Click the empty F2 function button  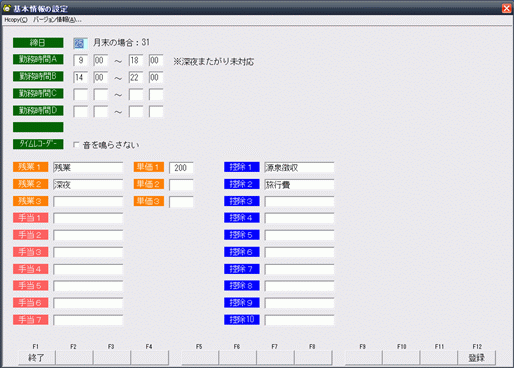pyautogui.click(x=74, y=358)
